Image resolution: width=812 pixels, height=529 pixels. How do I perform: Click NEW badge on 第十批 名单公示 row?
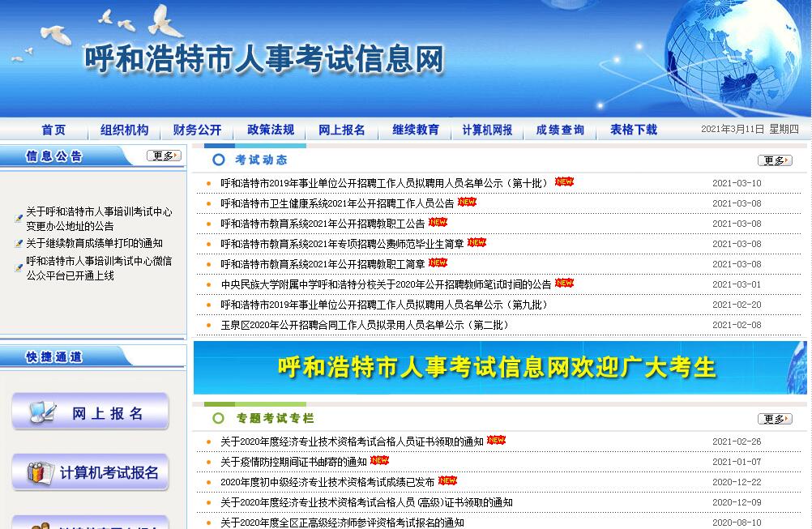[564, 181]
